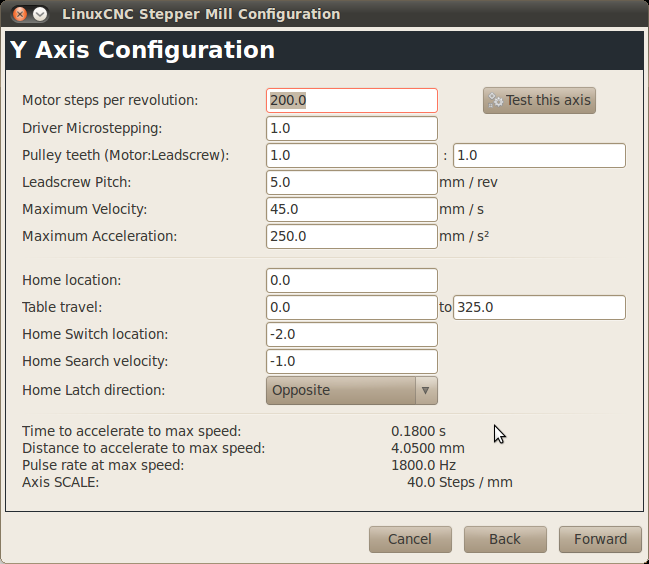Viewport: 649px width, 564px height.
Task: Close the Stepper Mill Configuration window
Action: click(x=19, y=14)
